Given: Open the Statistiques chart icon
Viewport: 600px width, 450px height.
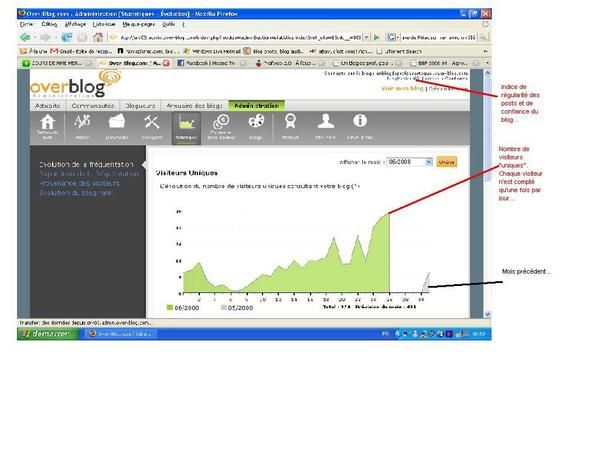Looking at the screenshot, I should tap(186, 128).
